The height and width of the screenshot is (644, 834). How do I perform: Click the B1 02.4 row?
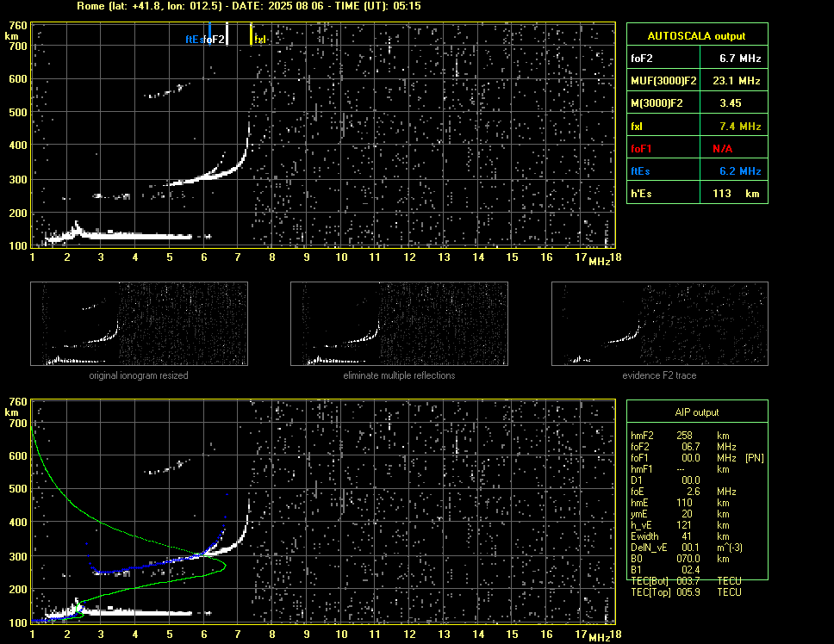pyautogui.click(x=665, y=570)
